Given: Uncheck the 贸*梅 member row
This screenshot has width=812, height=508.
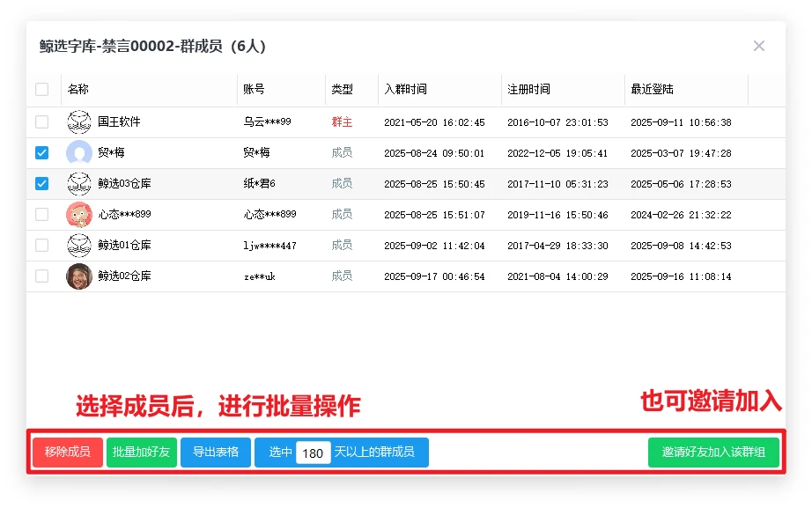Looking at the screenshot, I should (x=42, y=153).
